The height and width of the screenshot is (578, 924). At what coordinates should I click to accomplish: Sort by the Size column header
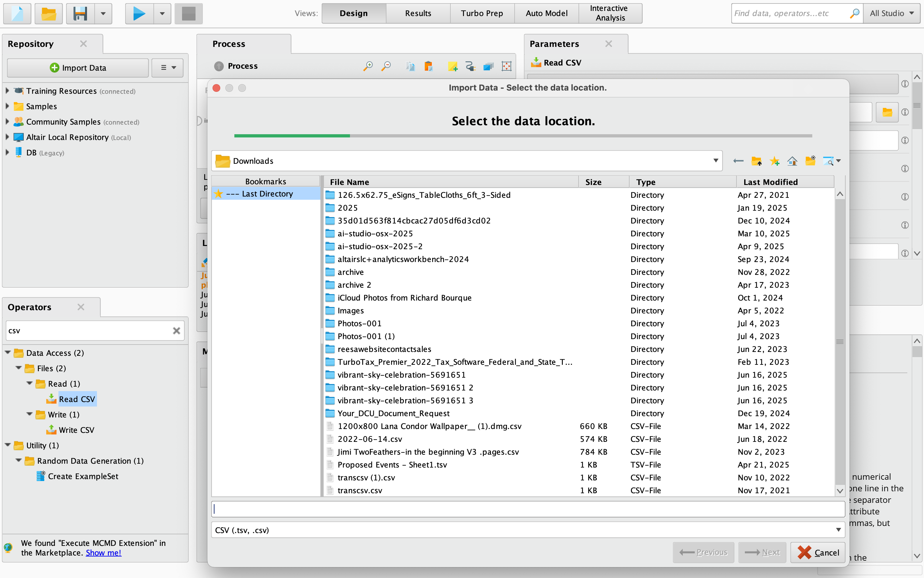click(604, 182)
